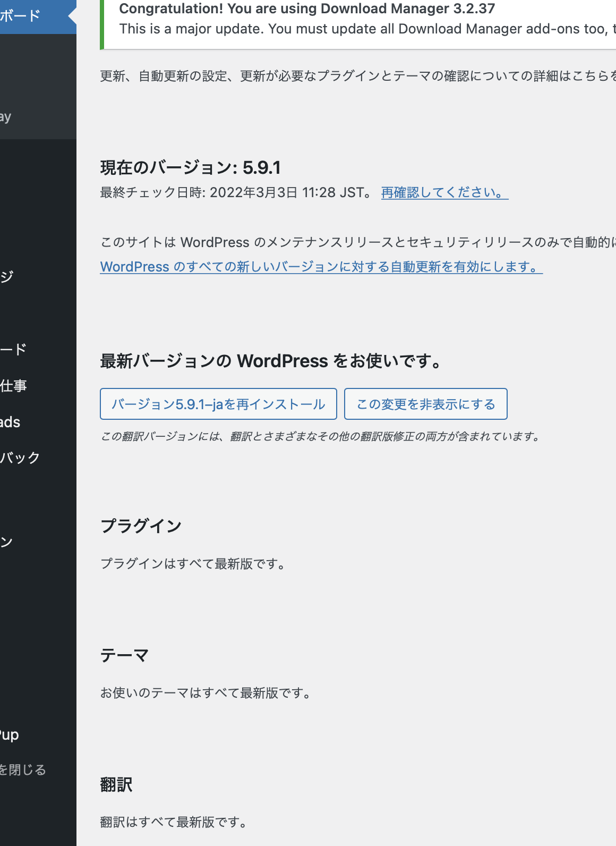Open the 仕事 sidebar menu item
This screenshot has width=616, height=846.
coord(14,386)
